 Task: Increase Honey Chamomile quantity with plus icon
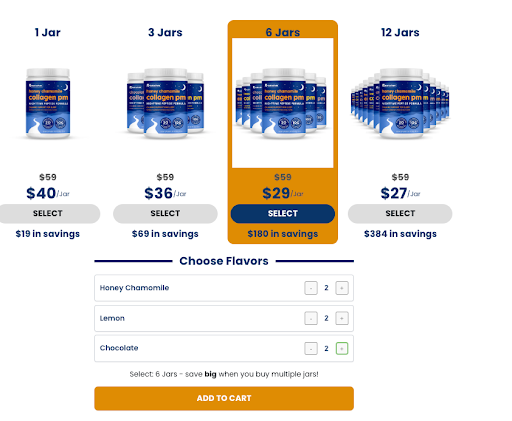(342, 288)
